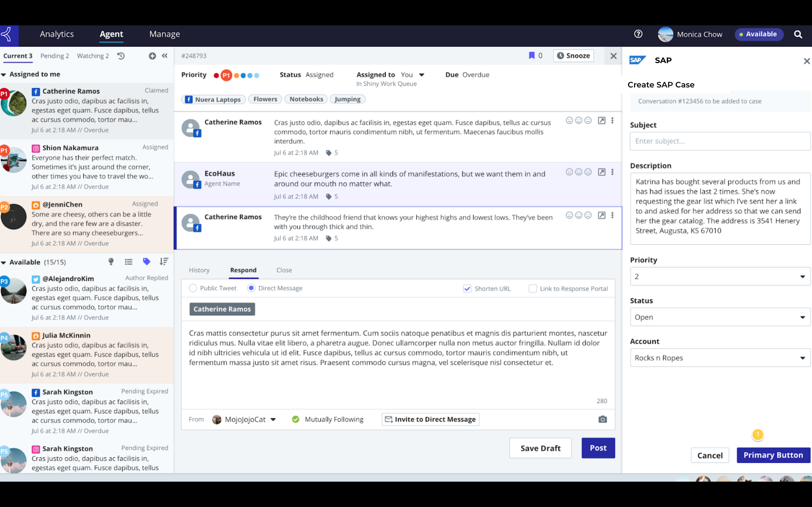This screenshot has height=507, width=812.
Task: Open the Analytics menu item
Action: pyautogui.click(x=57, y=34)
